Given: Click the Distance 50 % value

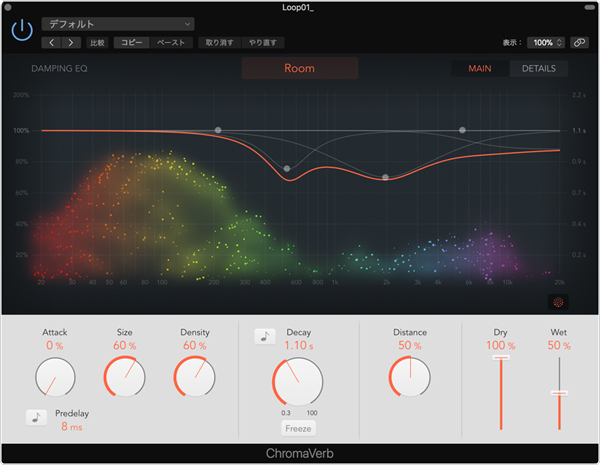Looking at the screenshot, I should coord(409,346).
